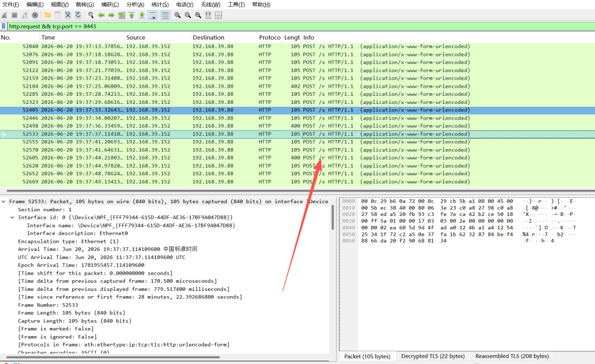Reset text to normal size
Screen dimensions: 595x364
tap(198, 15)
